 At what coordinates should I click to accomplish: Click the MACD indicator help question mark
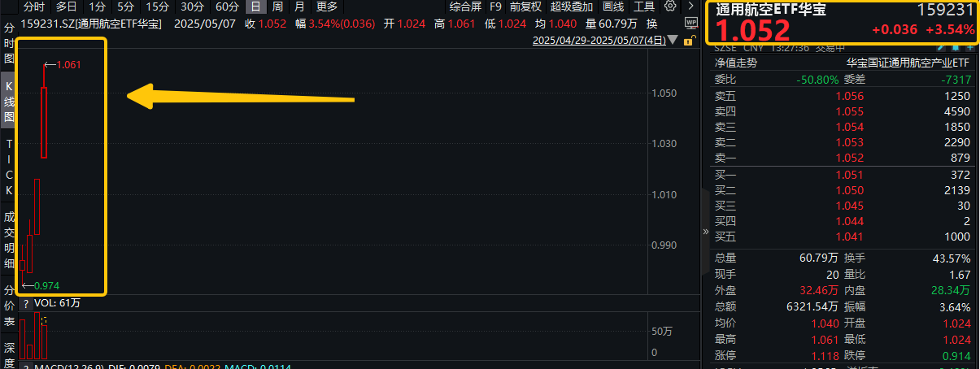pyautogui.click(x=26, y=367)
